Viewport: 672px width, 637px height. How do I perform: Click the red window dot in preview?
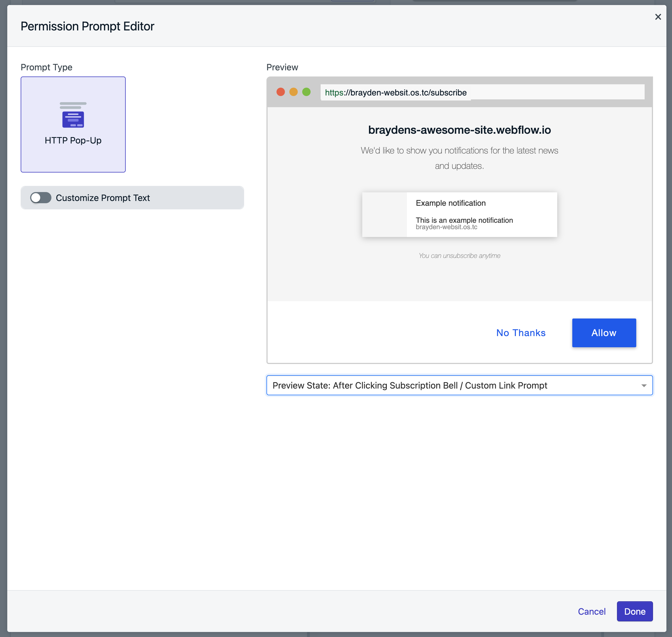(x=281, y=92)
